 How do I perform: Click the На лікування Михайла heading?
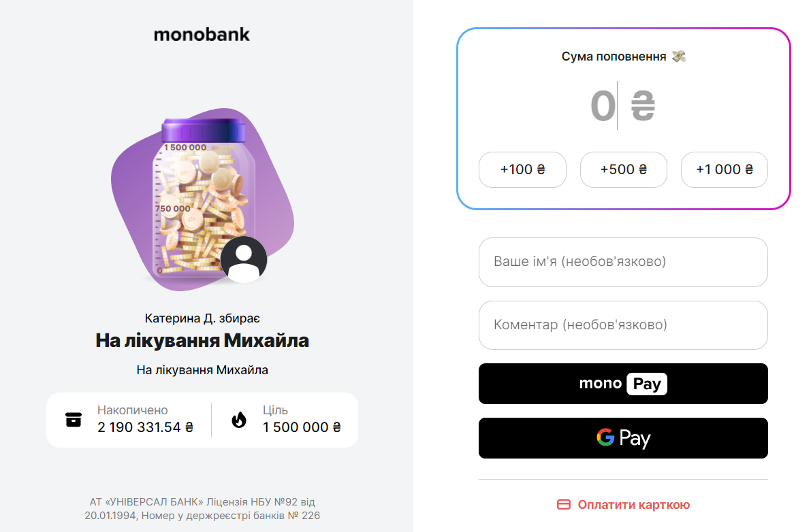202,340
